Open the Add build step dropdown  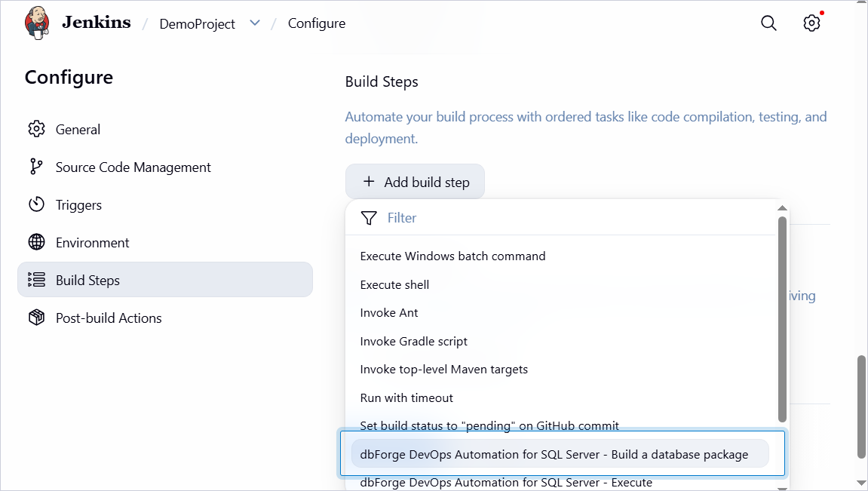[415, 182]
